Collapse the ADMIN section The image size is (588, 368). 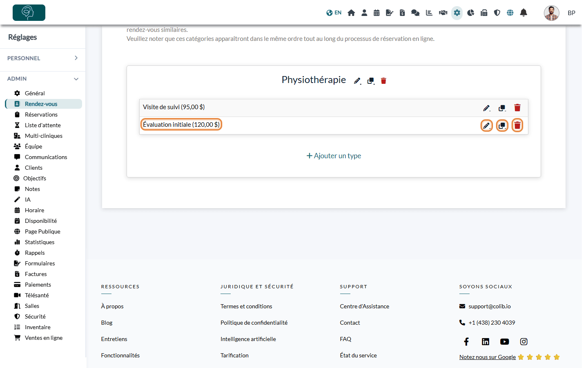click(x=42, y=79)
